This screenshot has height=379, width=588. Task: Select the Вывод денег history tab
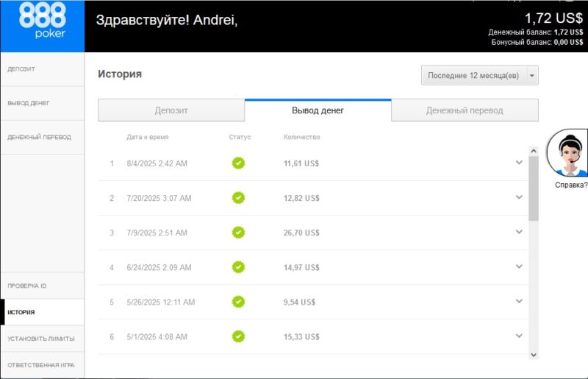coord(318,110)
